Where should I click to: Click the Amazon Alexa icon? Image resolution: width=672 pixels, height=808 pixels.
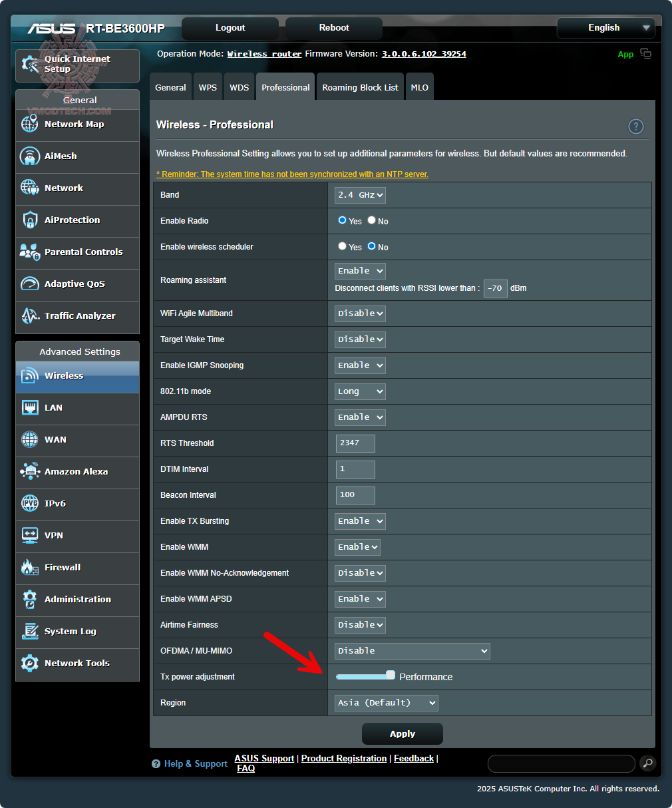pos(30,471)
